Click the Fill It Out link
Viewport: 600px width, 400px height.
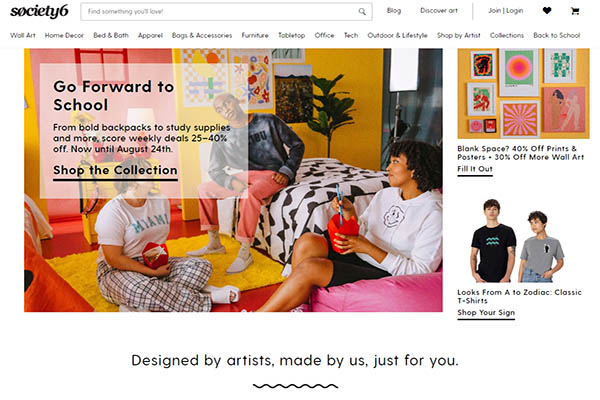(x=475, y=169)
